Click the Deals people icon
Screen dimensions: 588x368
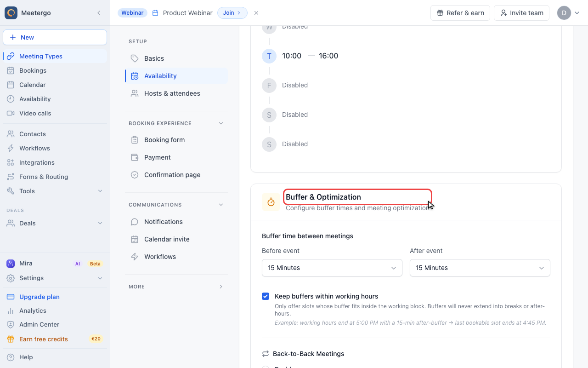click(11, 223)
